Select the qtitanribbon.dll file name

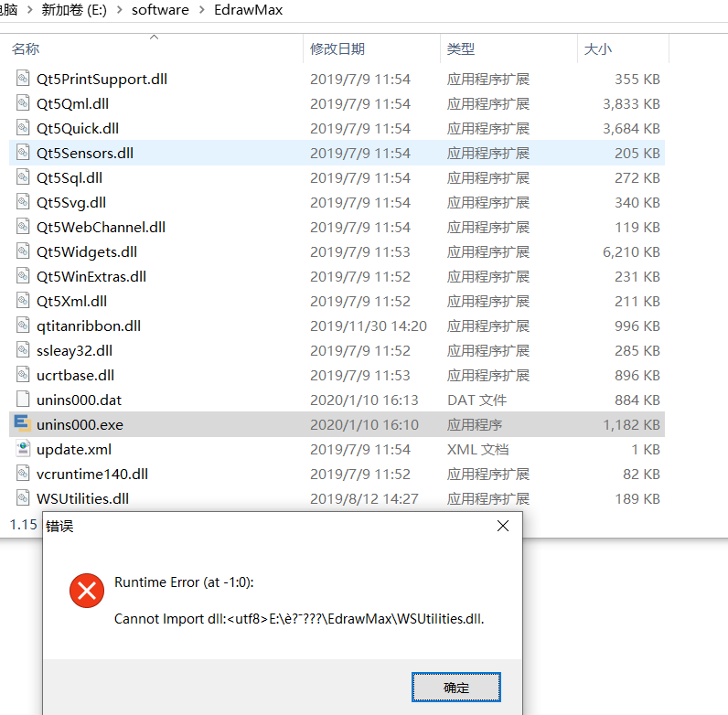pyautogui.click(x=89, y=325)
